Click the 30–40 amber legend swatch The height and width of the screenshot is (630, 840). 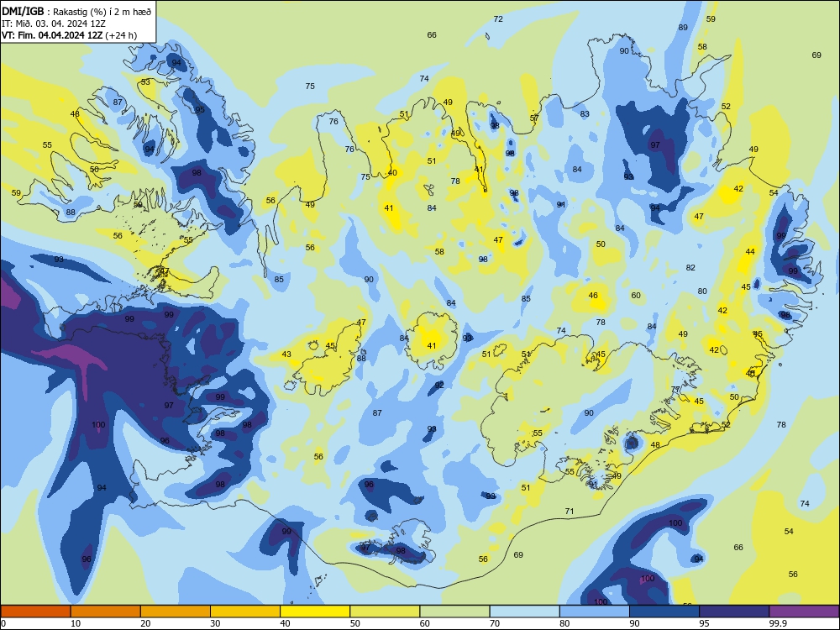tap(245, 612)
